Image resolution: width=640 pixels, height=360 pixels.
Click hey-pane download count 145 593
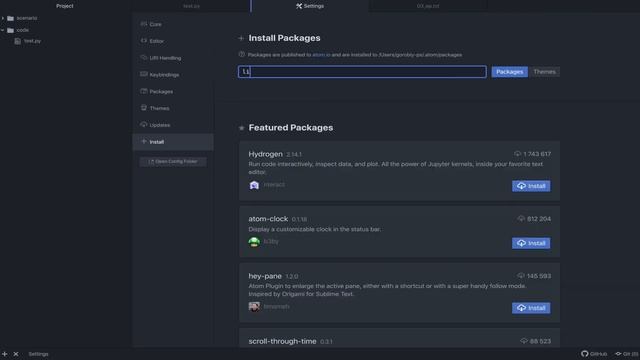[x=539, y=276]
